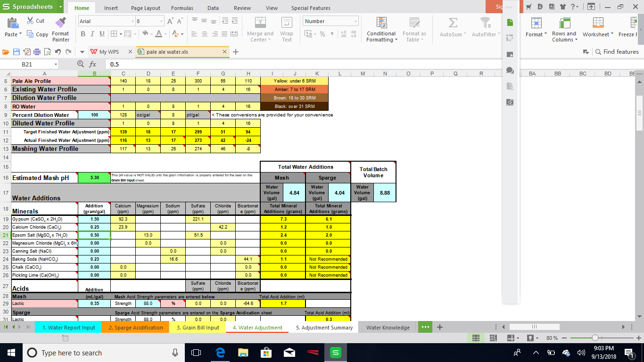644x362 pixels.
Task: Click the eye protection mode bulb icon
Action: pos(530,338)
